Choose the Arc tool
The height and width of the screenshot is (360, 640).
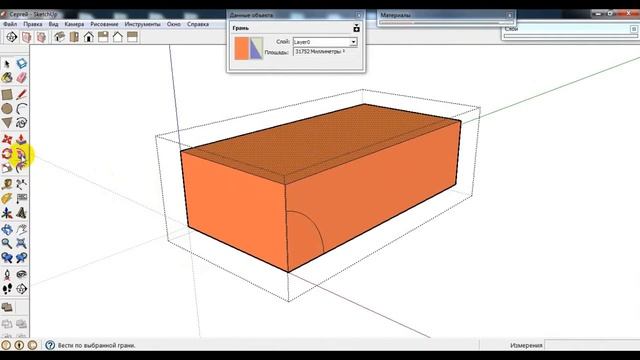point(22,109)
